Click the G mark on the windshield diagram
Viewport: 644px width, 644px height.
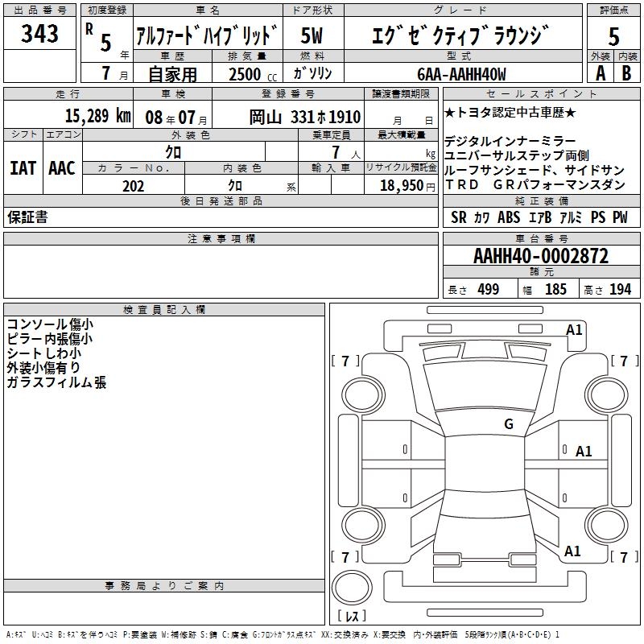coord(509,424)
